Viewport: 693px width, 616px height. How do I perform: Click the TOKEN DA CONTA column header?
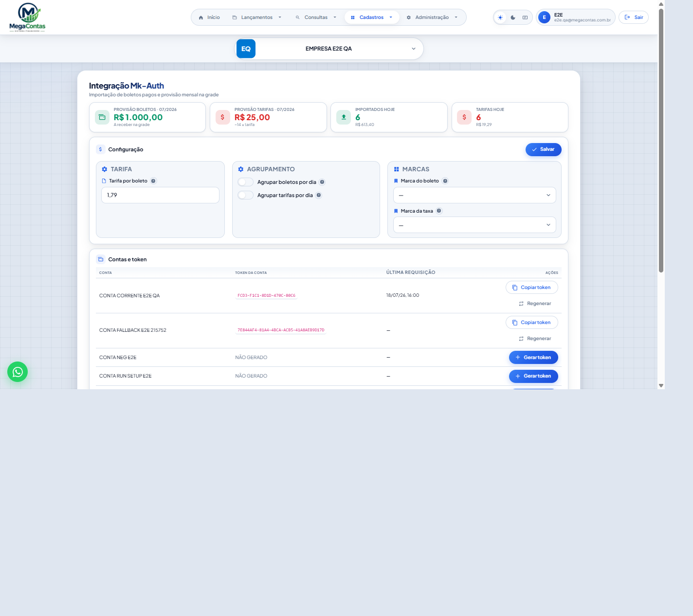pyautogui.click(x=251, y=273)
